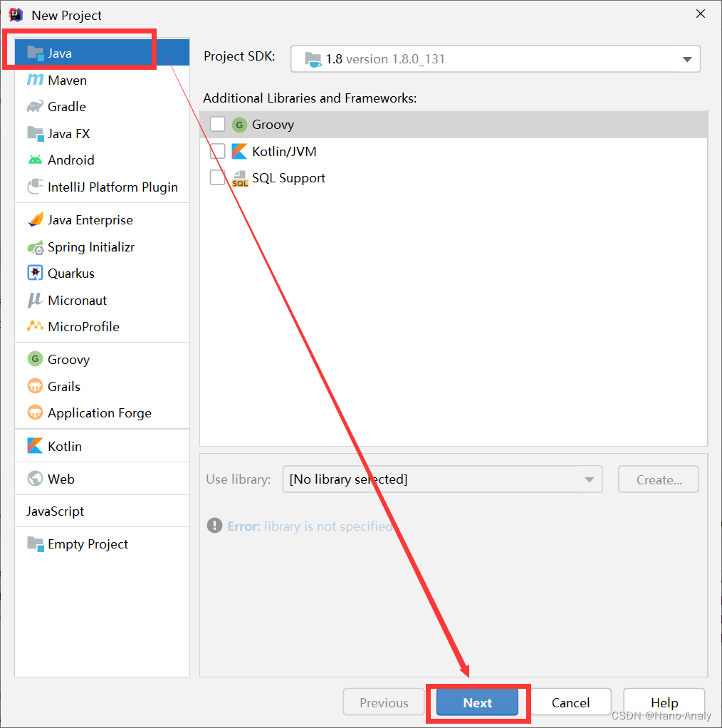Screen dimensions: 722x728
Task: Click the Create... library button
Action: click(x=659, y=479)
